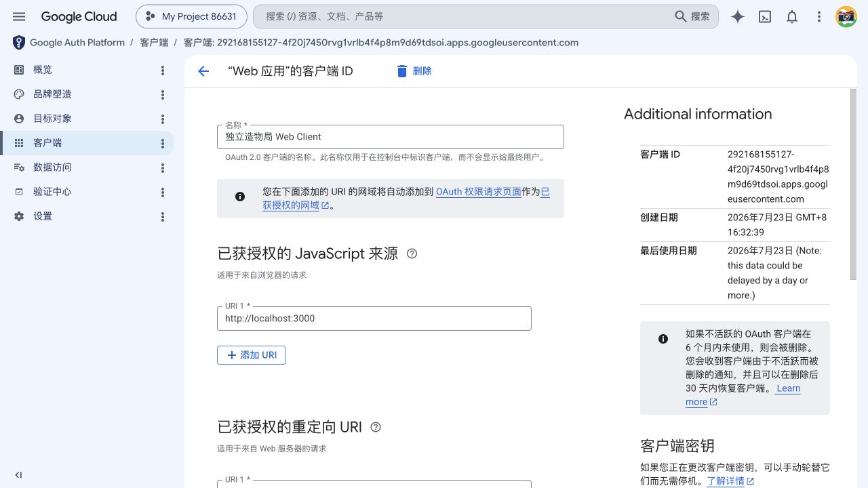Open the notifications bell
868x488 pixels.
point(792,17)
